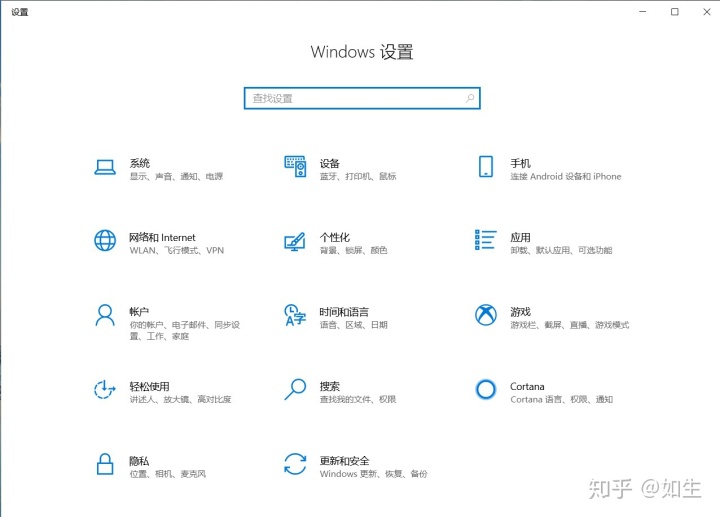Click the 更新和安全 refresh arrows icon
720x517 pixels.
point(295,464)
